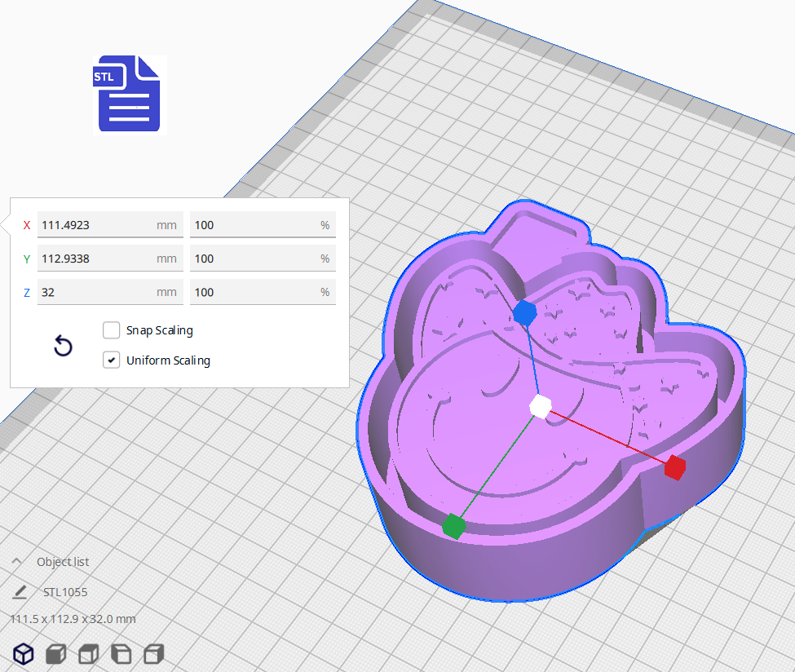The width and height of the screenshot is (795, 672).
Task: Enable the Snap Scaling checkbox
Action: [111, 330]
